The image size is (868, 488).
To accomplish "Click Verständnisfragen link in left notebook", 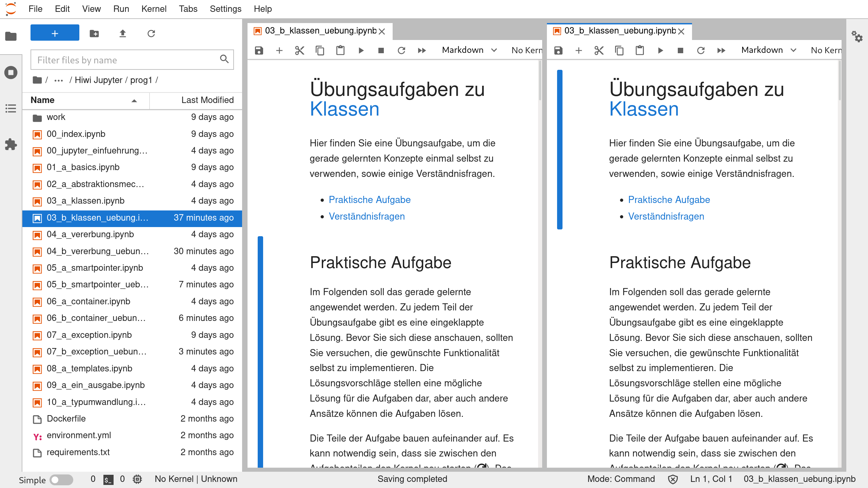I will (x=367, y=216).
